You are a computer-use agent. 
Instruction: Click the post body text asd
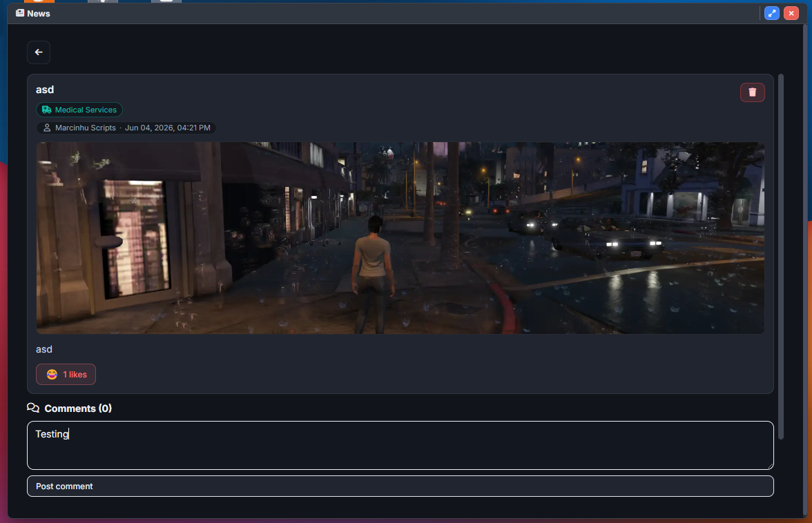(x=44, y=349)
